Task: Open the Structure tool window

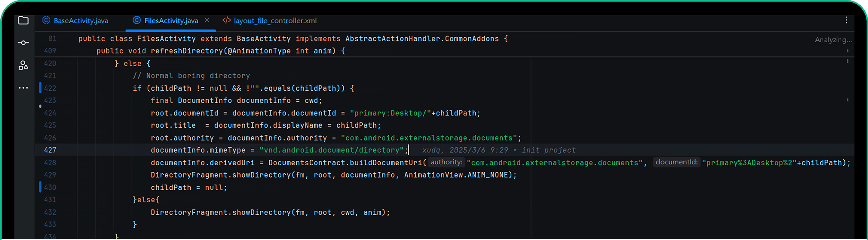Action: pos(23,66)
